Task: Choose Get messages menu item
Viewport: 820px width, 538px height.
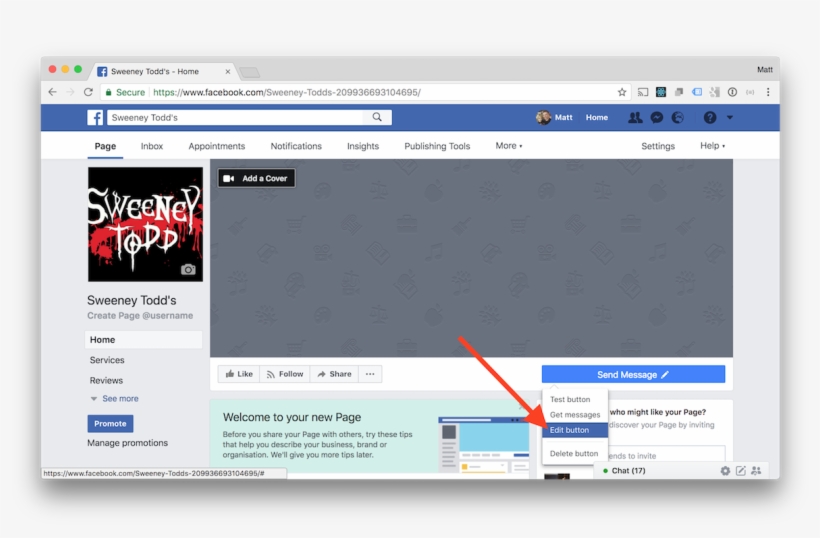Action: (x=575, y=415)
